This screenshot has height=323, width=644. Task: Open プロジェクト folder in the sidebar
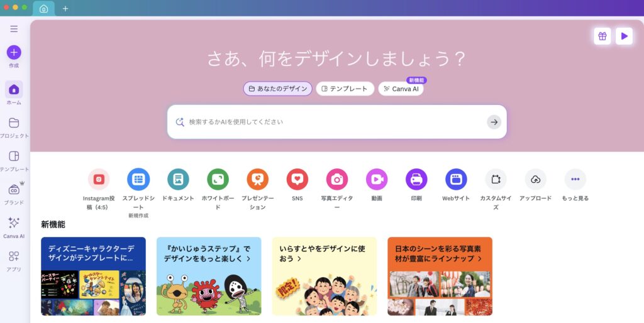tap(14, 123)
